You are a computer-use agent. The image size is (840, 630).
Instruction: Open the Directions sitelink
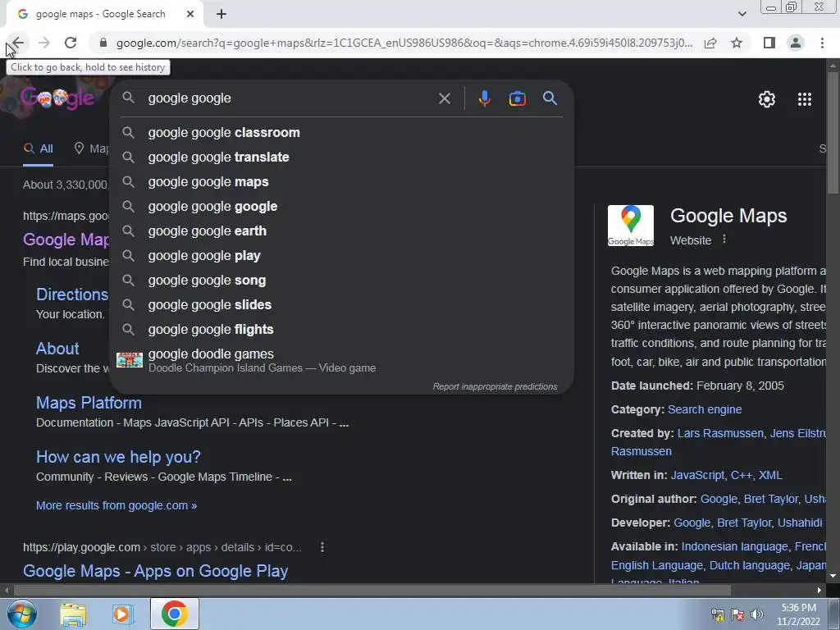(x=72, y=294)
